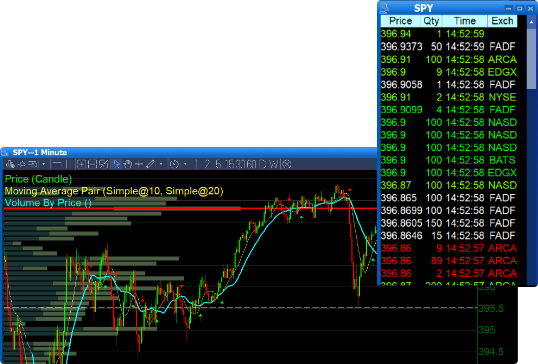This screenshot has height=364, width=538.
Task: Click the SPY--1 Minute title bar icon
Action: click(5, 152)
